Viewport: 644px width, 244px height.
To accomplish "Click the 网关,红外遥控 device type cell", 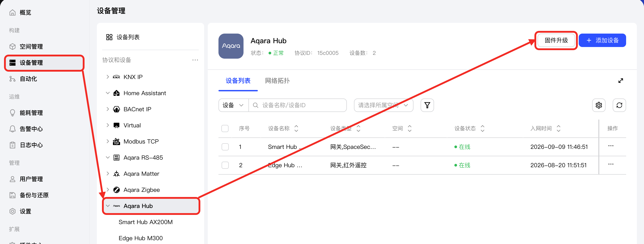I will pyautogui.click(x=348, y=165).
